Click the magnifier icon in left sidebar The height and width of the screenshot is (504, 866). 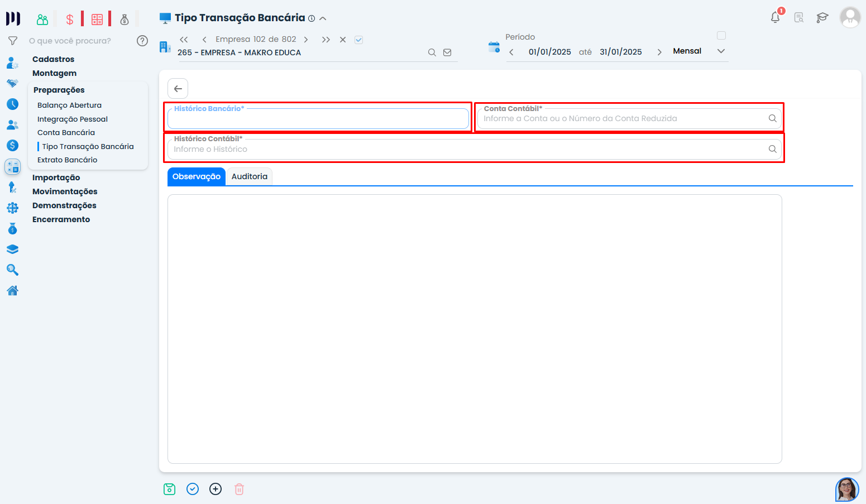pyautogui.click(x=12, y=270)
